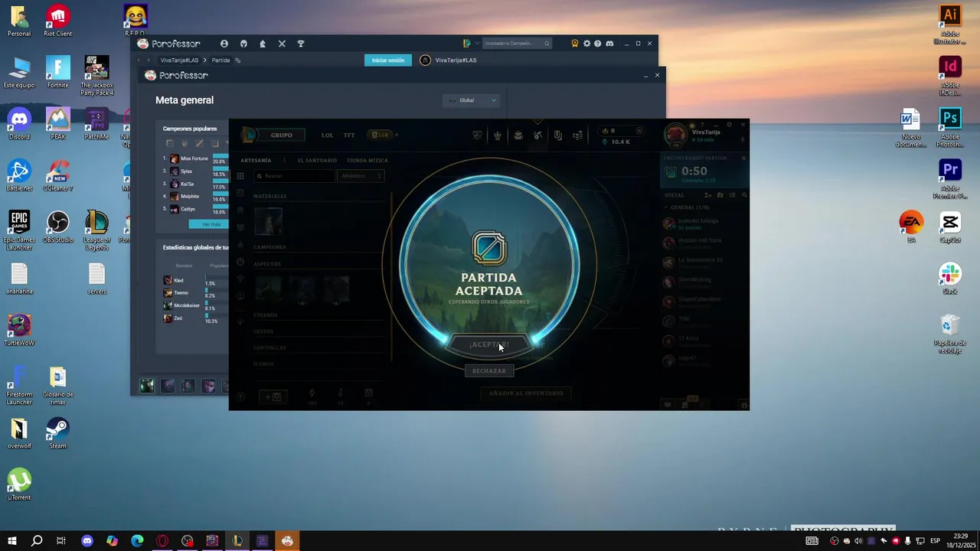Click the Rechazar button
This screenshot has width=980, height=551.
point(489,371)
